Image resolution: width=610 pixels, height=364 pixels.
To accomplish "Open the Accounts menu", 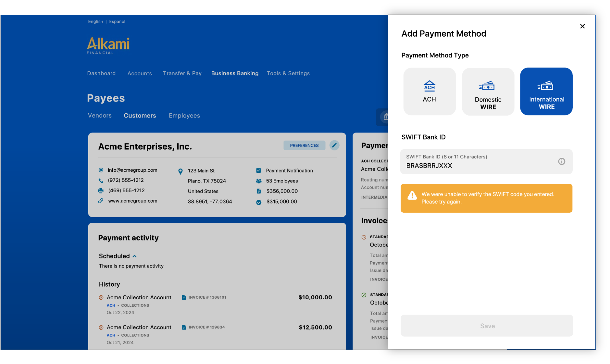I will (x=139, y=73).
